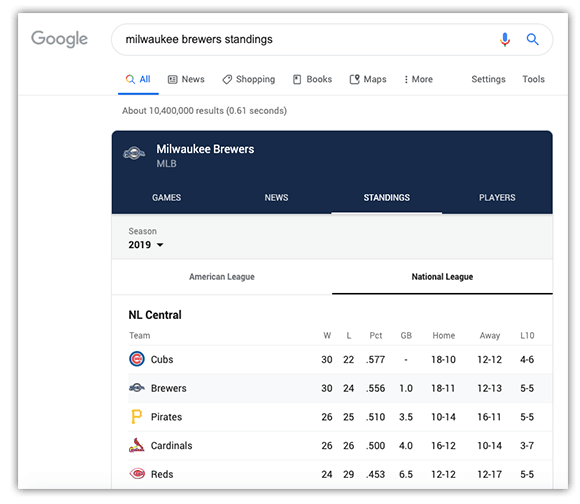This screenshot has height=504, width=580.
Task: Open the All results tab
Action: (138, 79)
